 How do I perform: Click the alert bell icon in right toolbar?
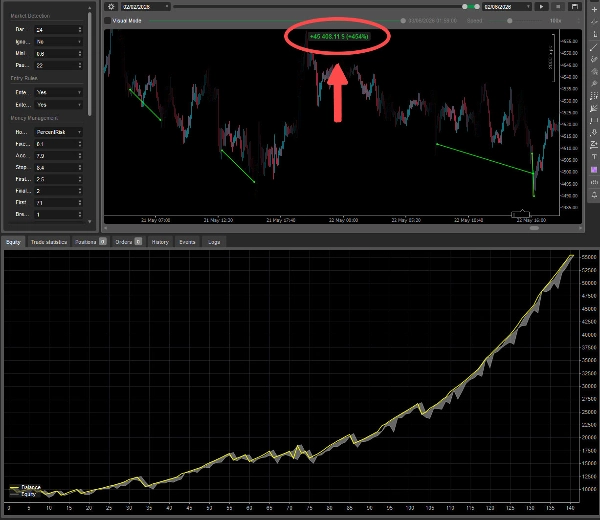coord(594,195)
